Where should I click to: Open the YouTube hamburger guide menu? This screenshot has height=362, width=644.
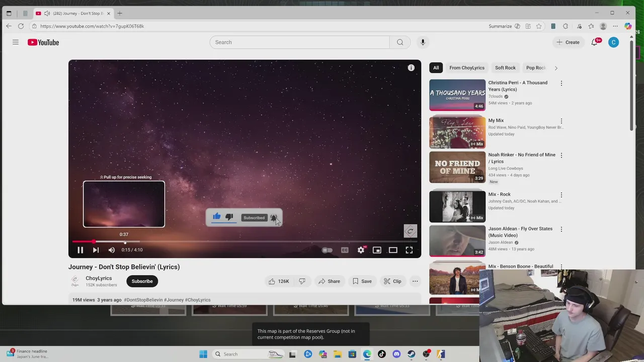16,42
